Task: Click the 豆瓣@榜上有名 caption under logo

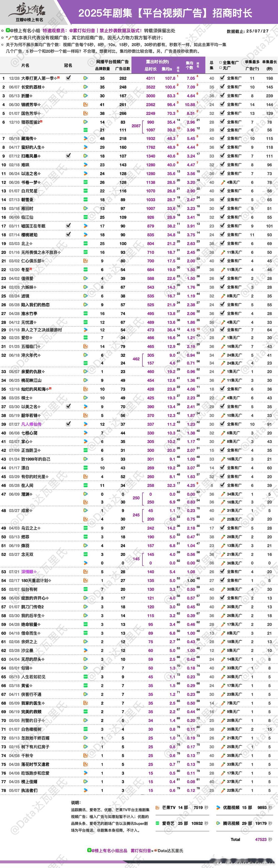Action: coord(29,20)
